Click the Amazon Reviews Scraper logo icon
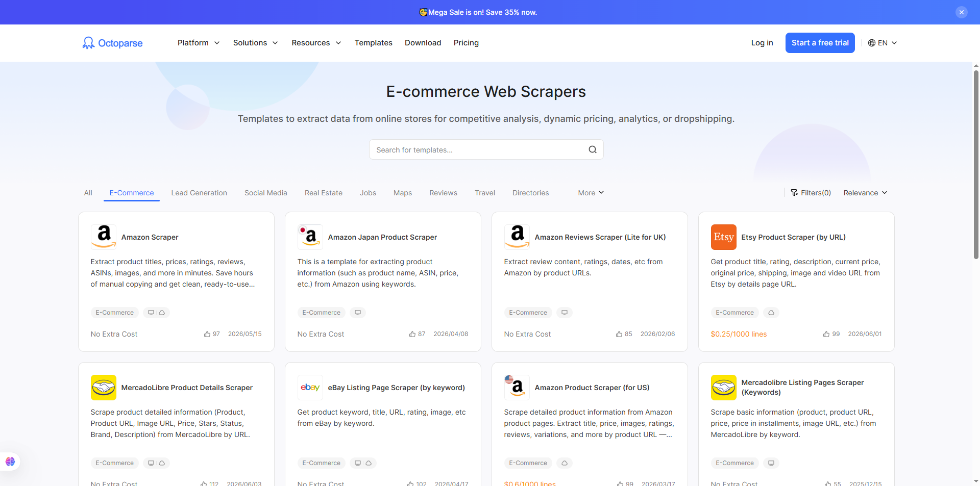 coord(517,237)
